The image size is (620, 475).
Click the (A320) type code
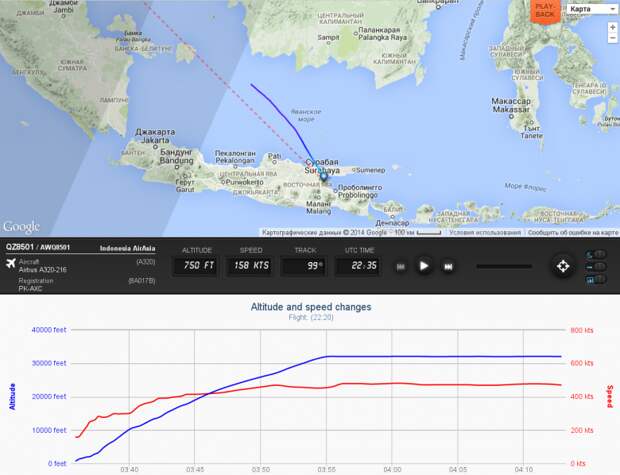(x=146, y=262)
